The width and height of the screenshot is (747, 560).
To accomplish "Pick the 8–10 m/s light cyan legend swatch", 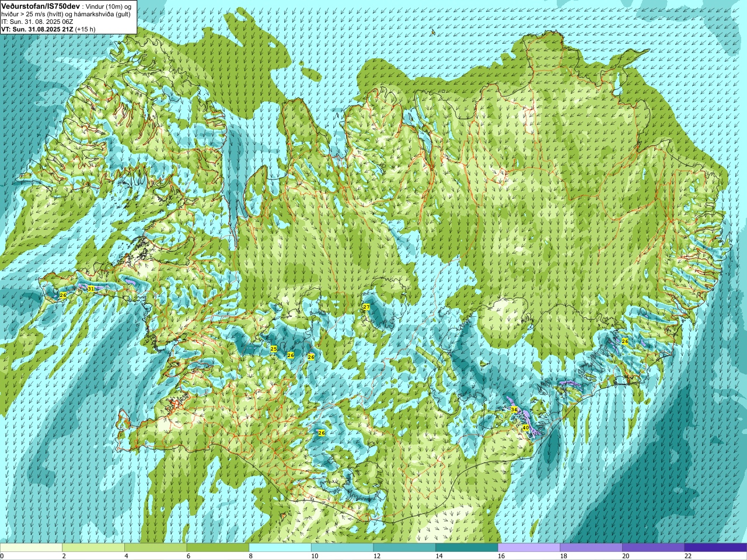I will (280, 548).
